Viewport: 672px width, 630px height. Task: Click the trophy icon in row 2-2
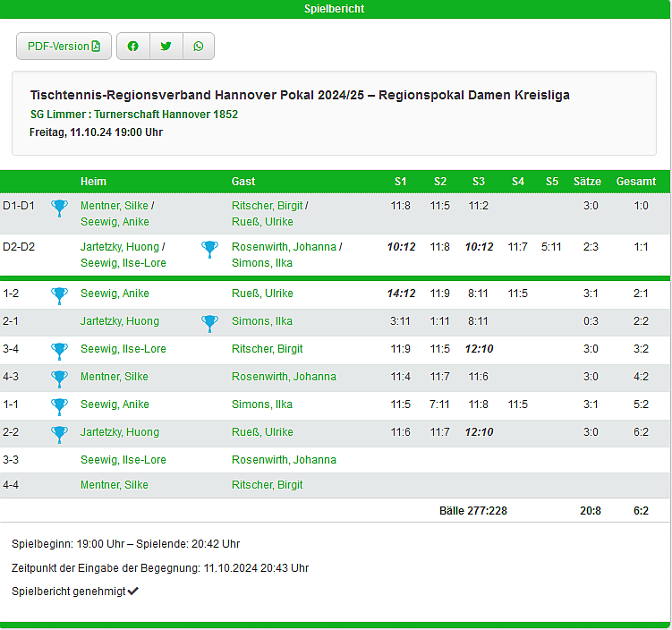click(59, 432)
